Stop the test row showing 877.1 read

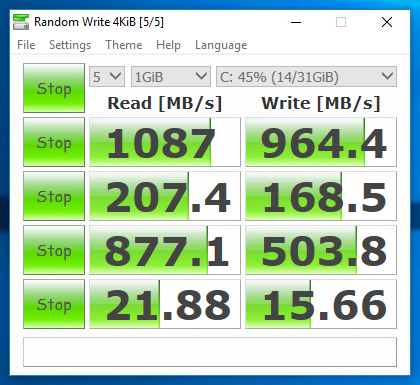point(54,250)
